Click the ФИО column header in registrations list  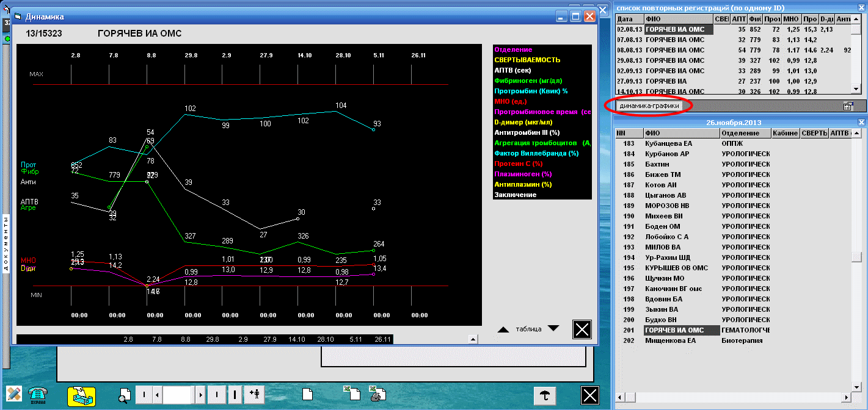(678, 19)
